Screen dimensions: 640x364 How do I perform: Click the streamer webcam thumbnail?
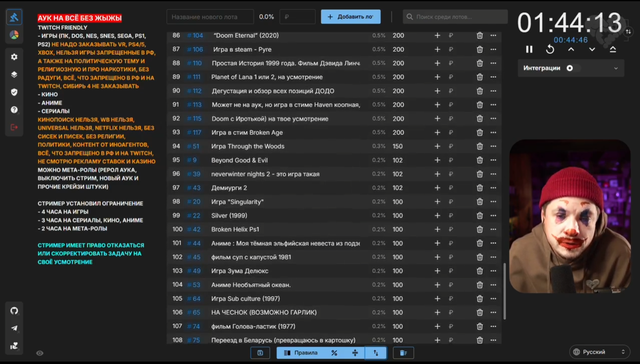(570, 216)
